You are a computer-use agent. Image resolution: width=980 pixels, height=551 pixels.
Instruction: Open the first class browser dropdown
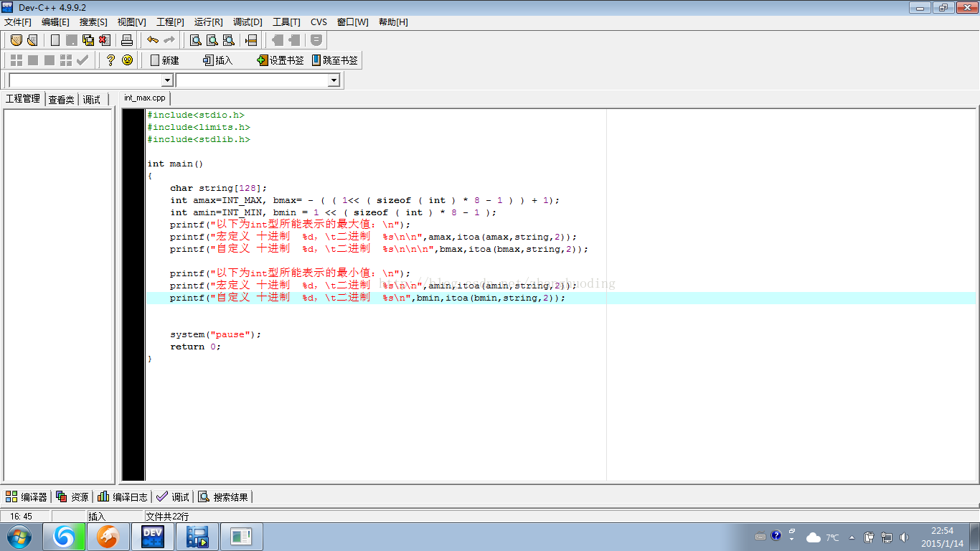(x=167, y=80)
